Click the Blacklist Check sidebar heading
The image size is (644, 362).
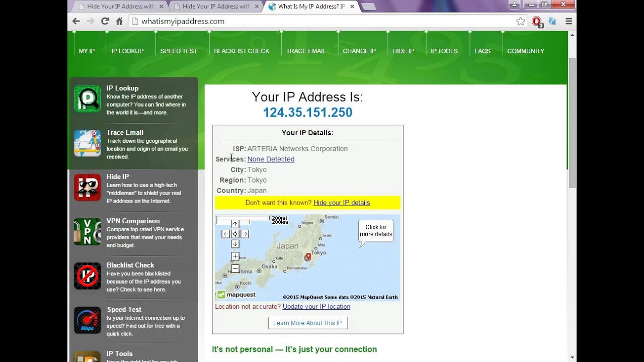(x=130, y=265)
